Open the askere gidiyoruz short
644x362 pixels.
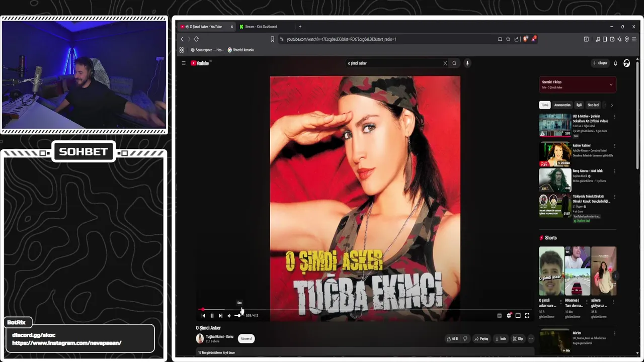(604, 270)
